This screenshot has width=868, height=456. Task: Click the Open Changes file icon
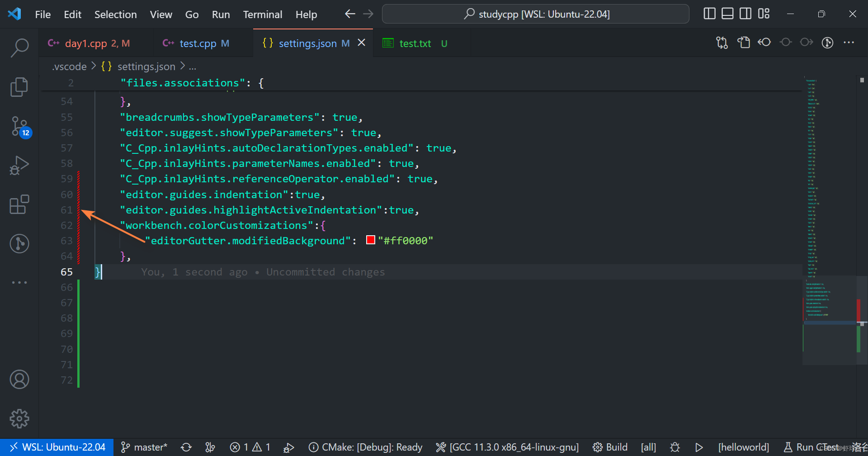(x=744, y=43)
